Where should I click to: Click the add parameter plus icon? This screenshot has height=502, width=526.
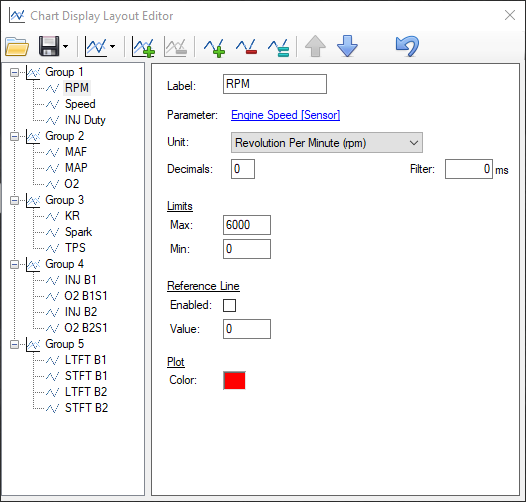[x=214, y=47]
